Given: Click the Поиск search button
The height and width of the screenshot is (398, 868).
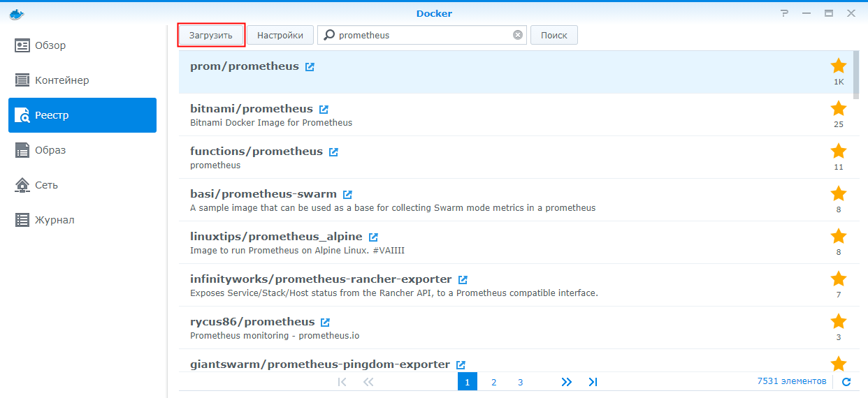Looking at the screenshot, I should 554,35.
